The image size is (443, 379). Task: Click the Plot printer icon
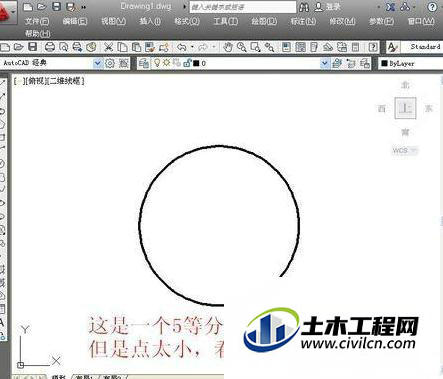pyautogui.click(x=50, y=47)
